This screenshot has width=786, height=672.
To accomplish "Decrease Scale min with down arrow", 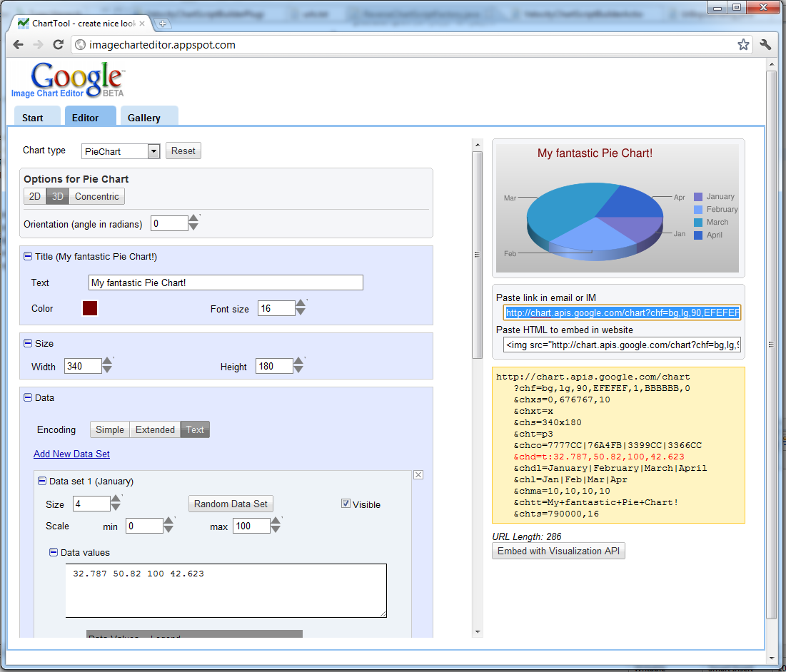I will pos(168,529).
